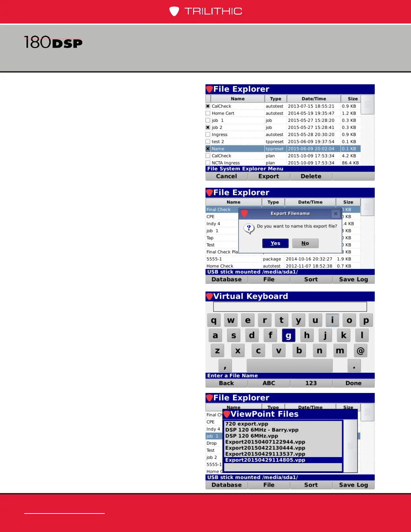This screenshot has height=532, width=411.
Task: Click shield icon in top File Explorer title
Action: pos(210,89)
